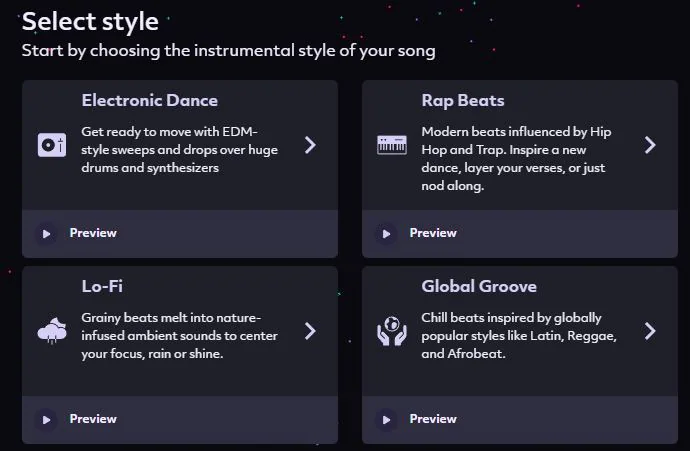The width and height of the screenshot is (690, 451).
Task: Choose the Lo-Fi title
Action: tap(102, 286)
